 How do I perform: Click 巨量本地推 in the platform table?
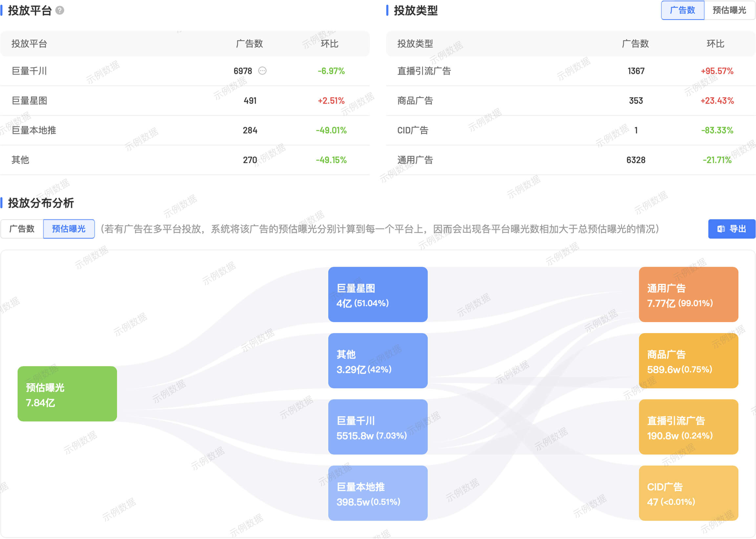(x=34, y=130)
